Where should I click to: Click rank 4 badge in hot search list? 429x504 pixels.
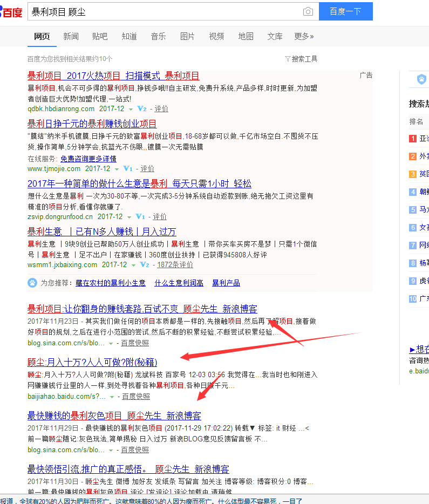click(x=413, y=192)
